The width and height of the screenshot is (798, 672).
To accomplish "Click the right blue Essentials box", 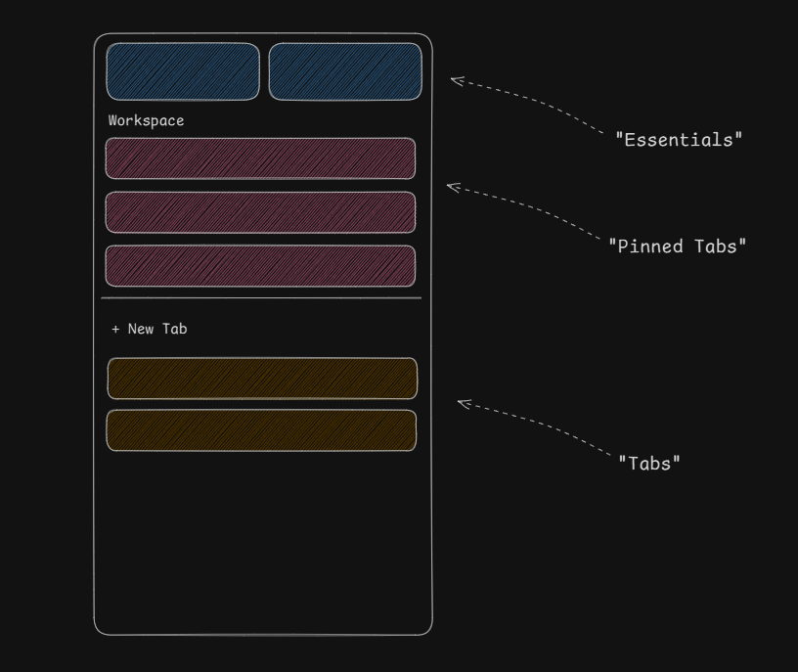I will pyautogui.click(x=345, y=71).
